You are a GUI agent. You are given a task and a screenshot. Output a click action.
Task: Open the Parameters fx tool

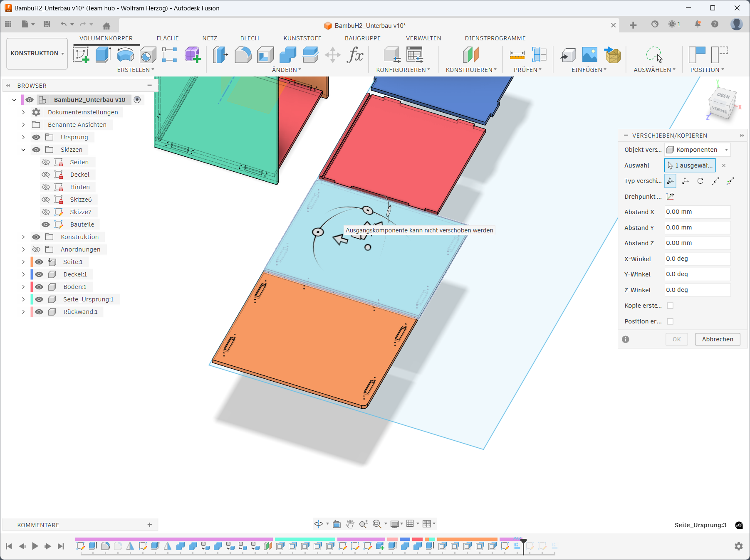[355, 55]
